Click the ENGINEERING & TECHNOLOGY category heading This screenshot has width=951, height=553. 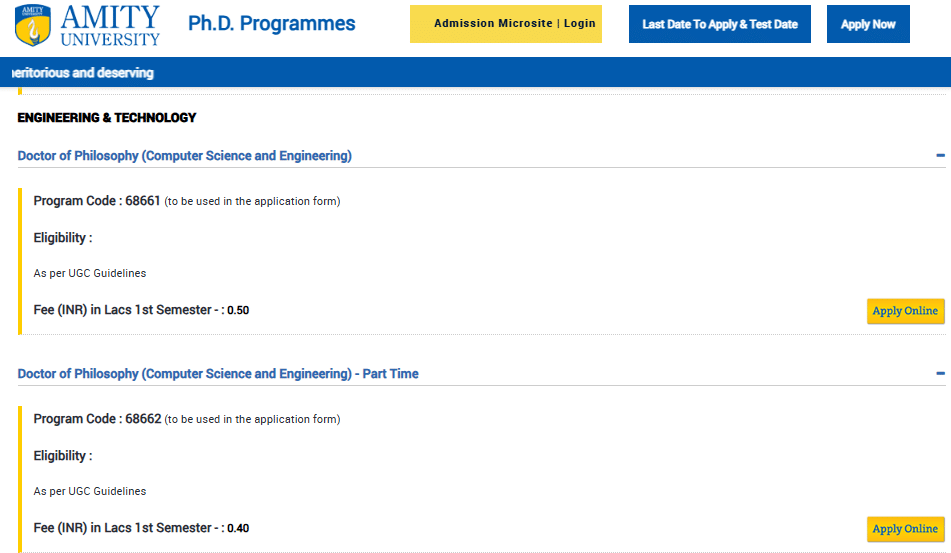[107, 118]
